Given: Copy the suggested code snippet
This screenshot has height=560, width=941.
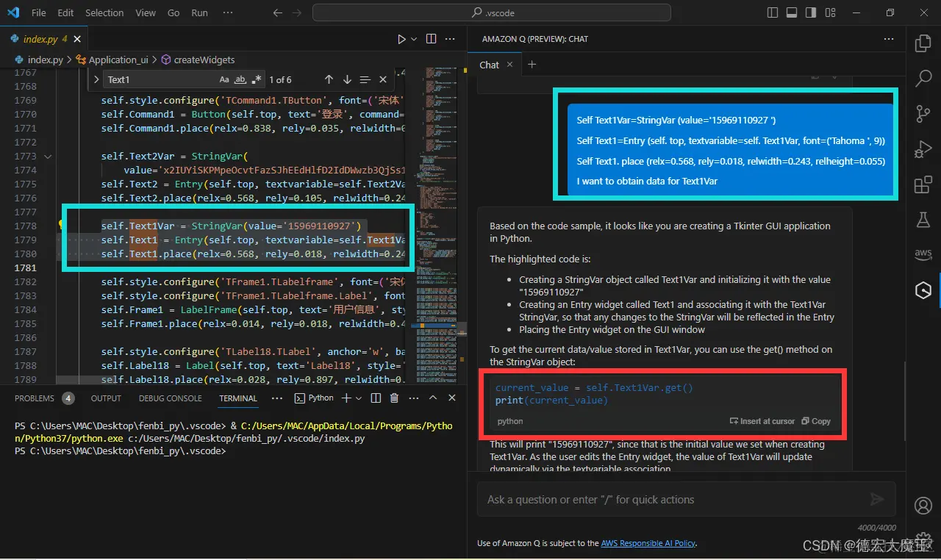Looking at the screenshot, I should tap(816, 421).
